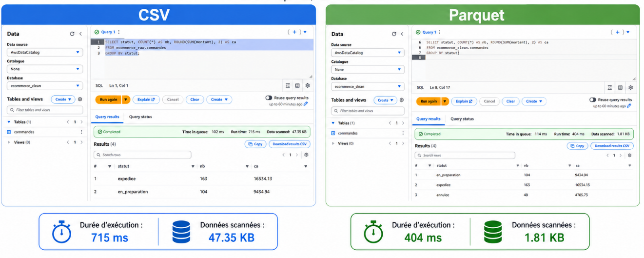
Task: Open results preferences gear in Parquet console
Action: point(629,155)
